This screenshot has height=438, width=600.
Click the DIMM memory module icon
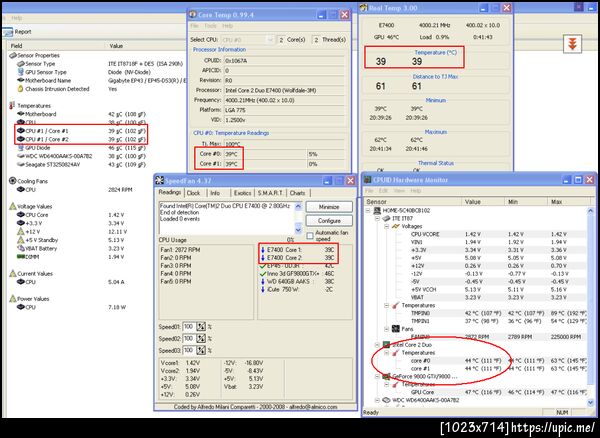click(21, 257)
